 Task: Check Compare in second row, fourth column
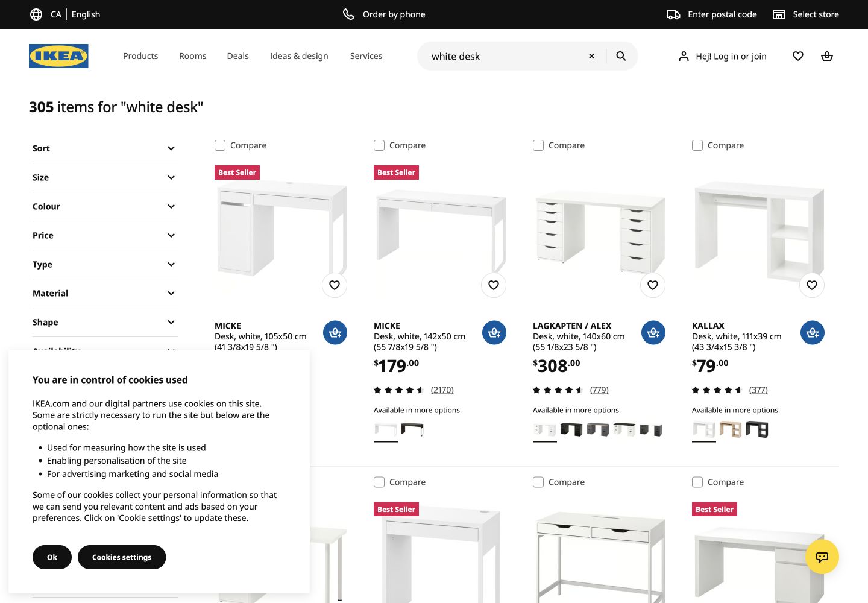click(x=697, y=482)
